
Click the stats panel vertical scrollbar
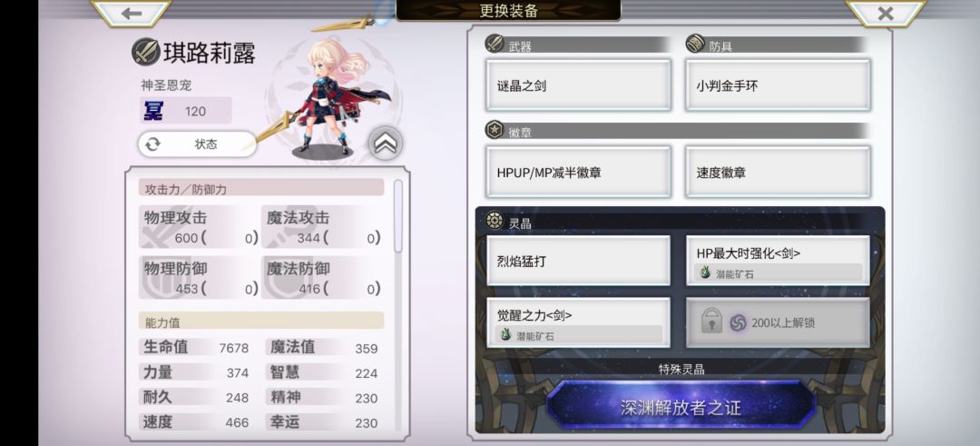[x=398, y=216]
